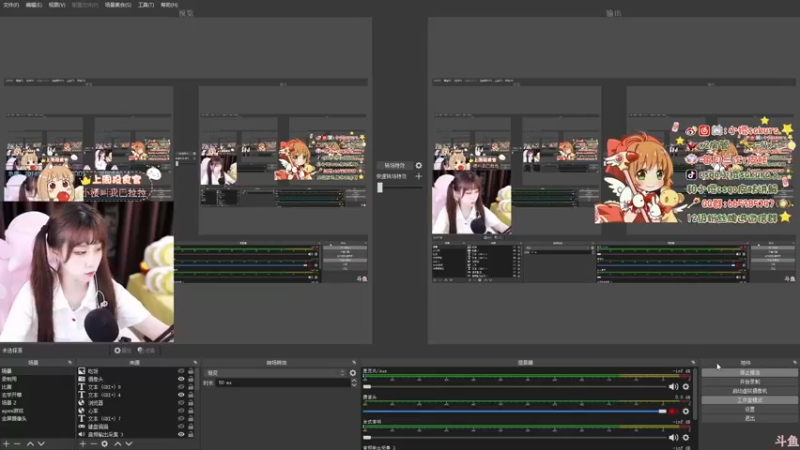
Task: Toggle visibility of 文本 (GDI+) 7 source
Action: tap(181, 418)
